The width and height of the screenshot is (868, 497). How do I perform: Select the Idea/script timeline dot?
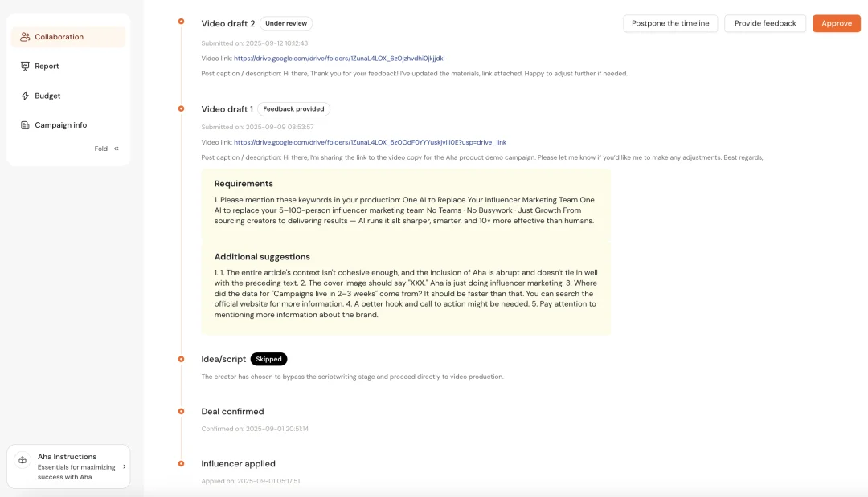tap(182, 359)
